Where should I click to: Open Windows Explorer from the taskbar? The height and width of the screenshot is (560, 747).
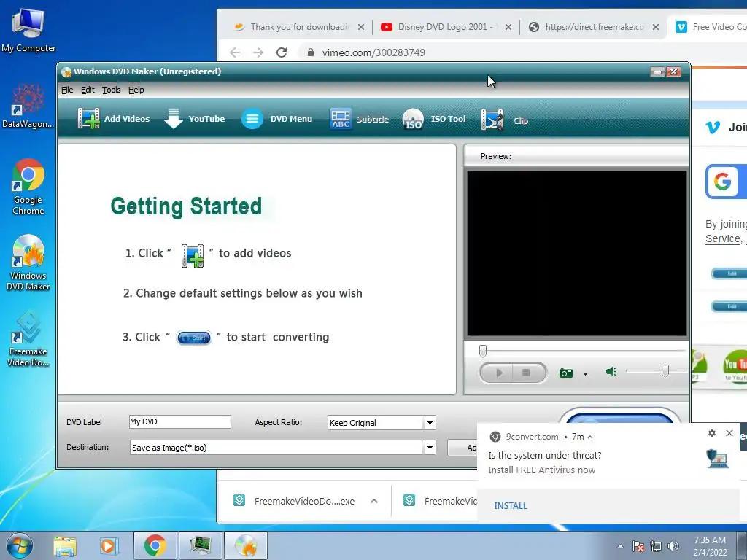click(x=65, y=546)
